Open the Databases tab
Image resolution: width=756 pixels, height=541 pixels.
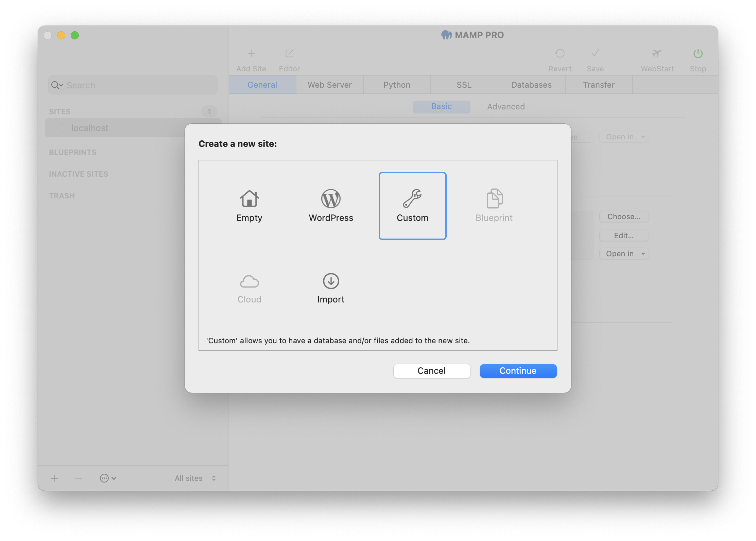pos(531,85)
